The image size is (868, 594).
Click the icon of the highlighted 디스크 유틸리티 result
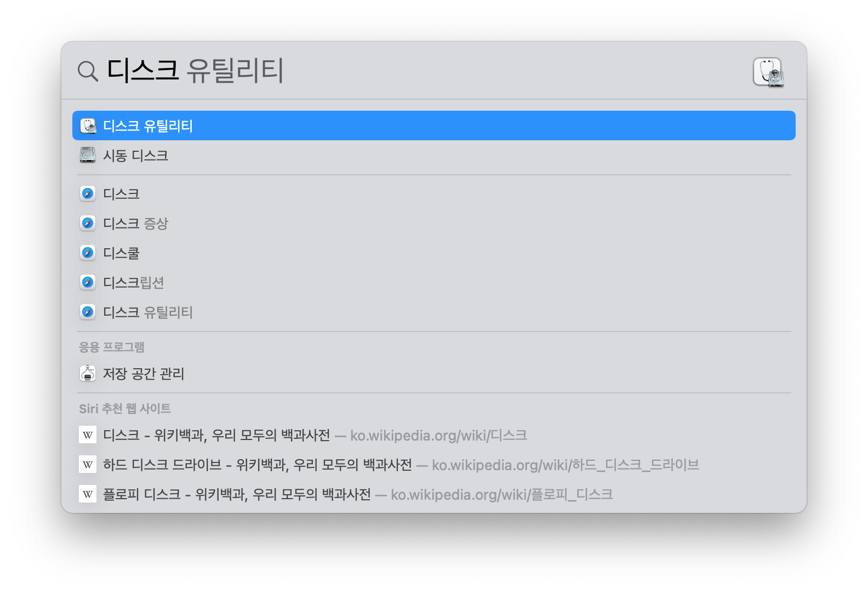(x=88, y=126)
